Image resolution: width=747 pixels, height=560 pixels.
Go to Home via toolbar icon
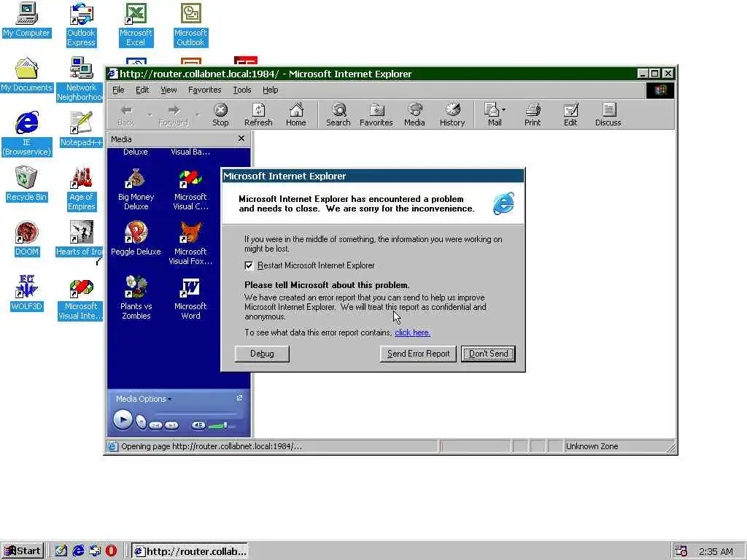click(x=296, y=114)
